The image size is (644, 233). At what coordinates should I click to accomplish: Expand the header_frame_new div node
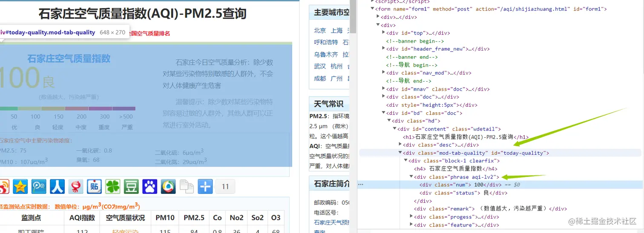pyautogui.click(x=383, y=49)
